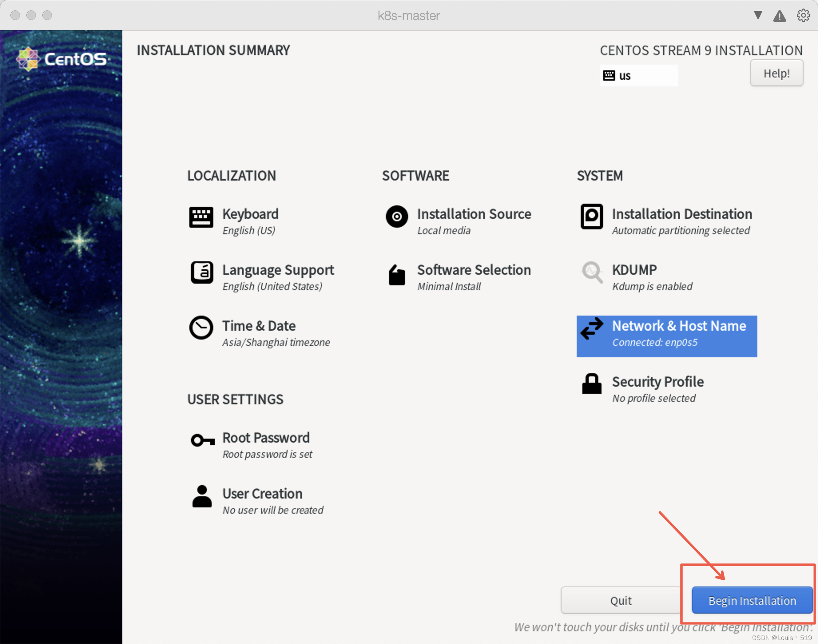Click the KDUMP magnifier icon
The width and height of the screenshot is (818, 644).
(x=592, y=272)
